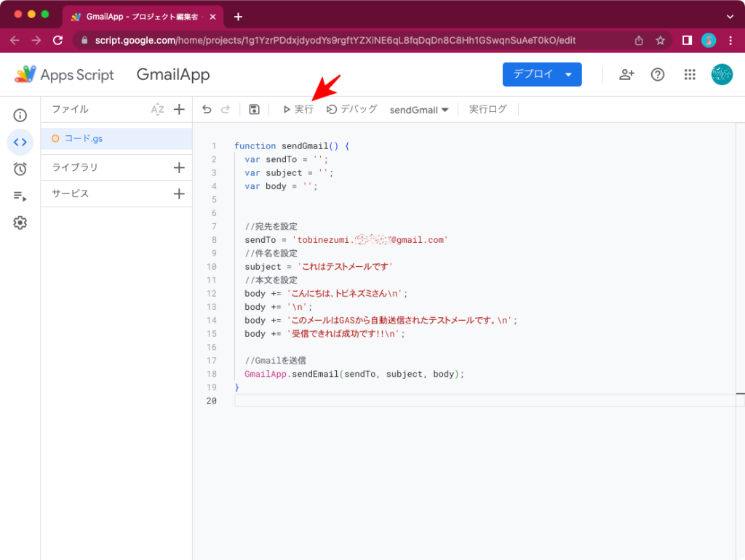Click the var body declaration line
This screenshot has height=560, width=745.
(x=281, y=187)
